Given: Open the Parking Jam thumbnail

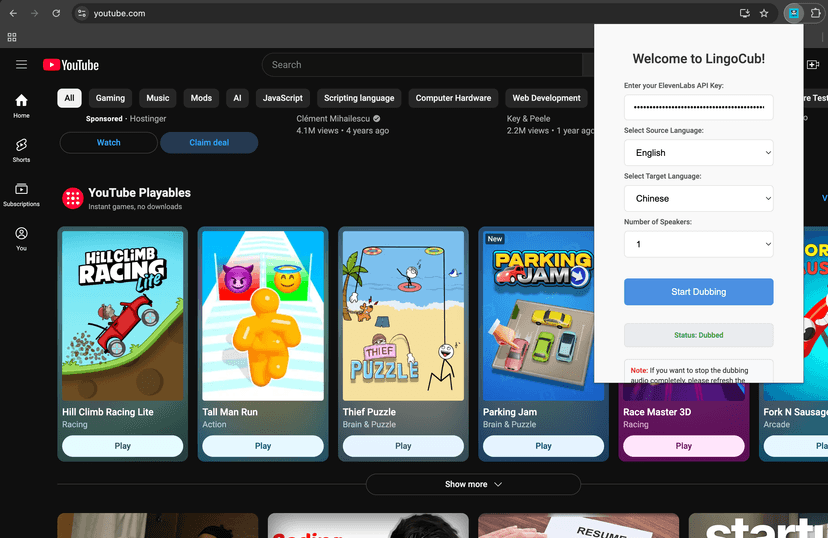Looking at the screenshot, I should coord(539,316).
